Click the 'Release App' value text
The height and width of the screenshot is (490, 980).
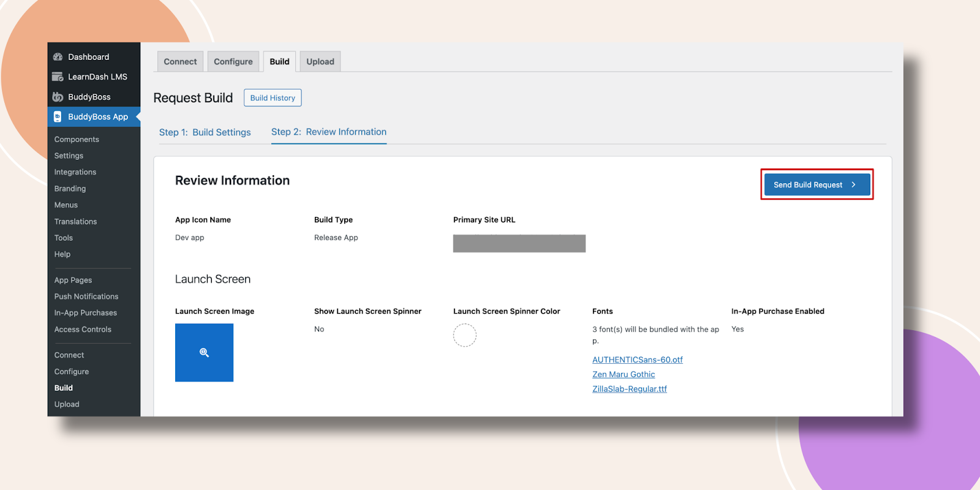click(x=336, y=238)
